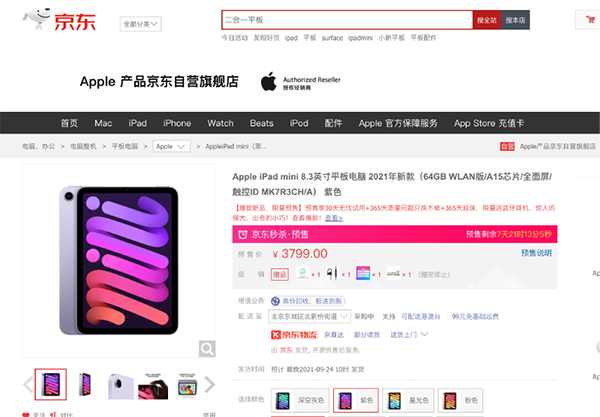Show previous thumbnails with left arrow
600x417 pixels.
coord(28,384)
